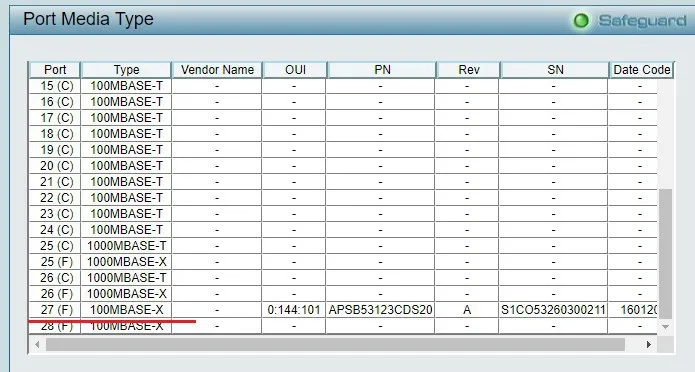Click 1000MBASE-T type for port 26 (C)
Viewport: 695px width, 372px height.
(x=127, y=277)
